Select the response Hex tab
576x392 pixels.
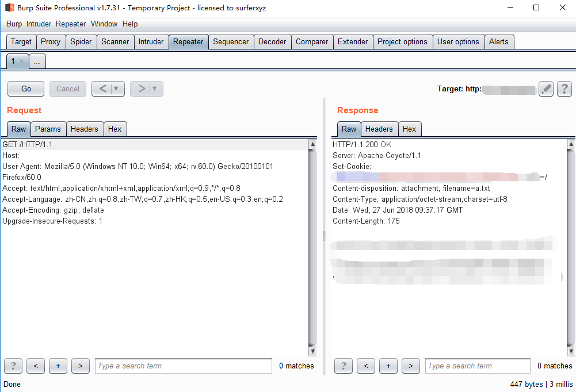(409, 129)
